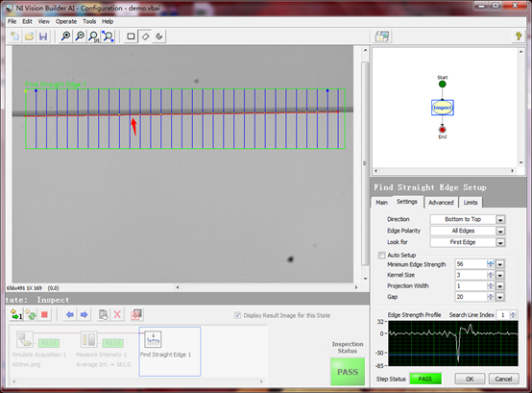Click the Step Status PASS indicator

(425, 379)
